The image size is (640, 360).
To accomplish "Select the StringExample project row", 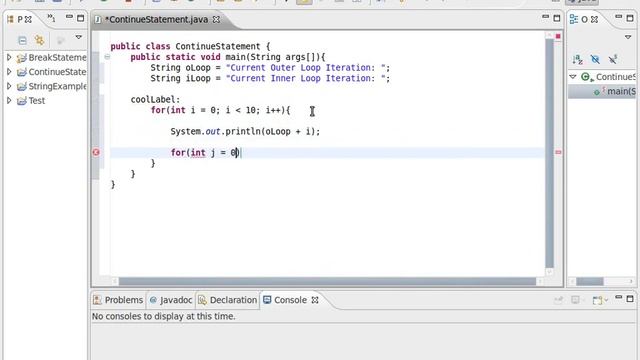I will (51, 86).
